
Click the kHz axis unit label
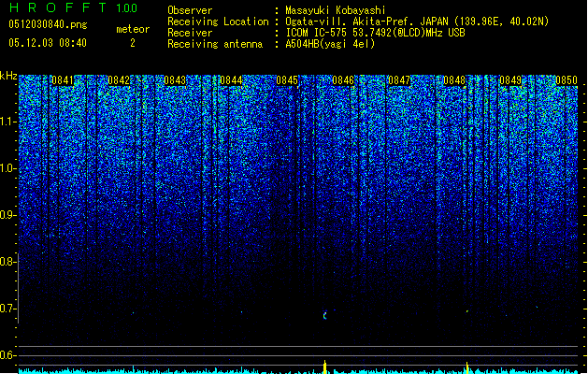8,76
